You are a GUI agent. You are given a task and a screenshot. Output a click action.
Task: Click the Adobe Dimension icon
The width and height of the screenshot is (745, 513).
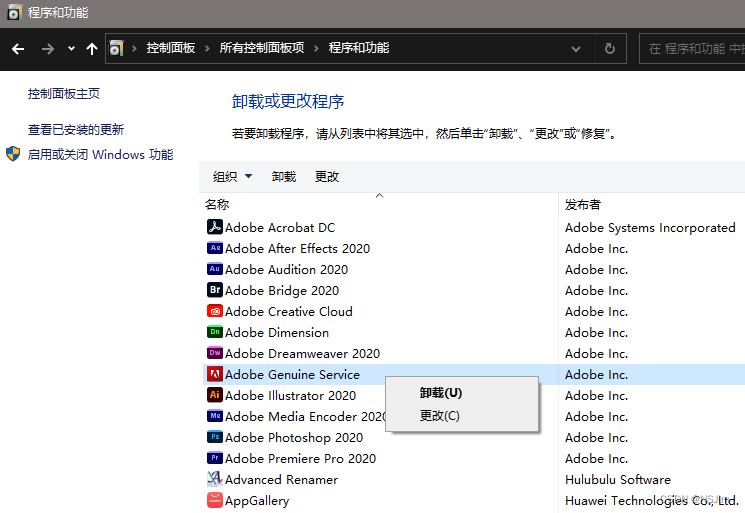coord(215,332)
